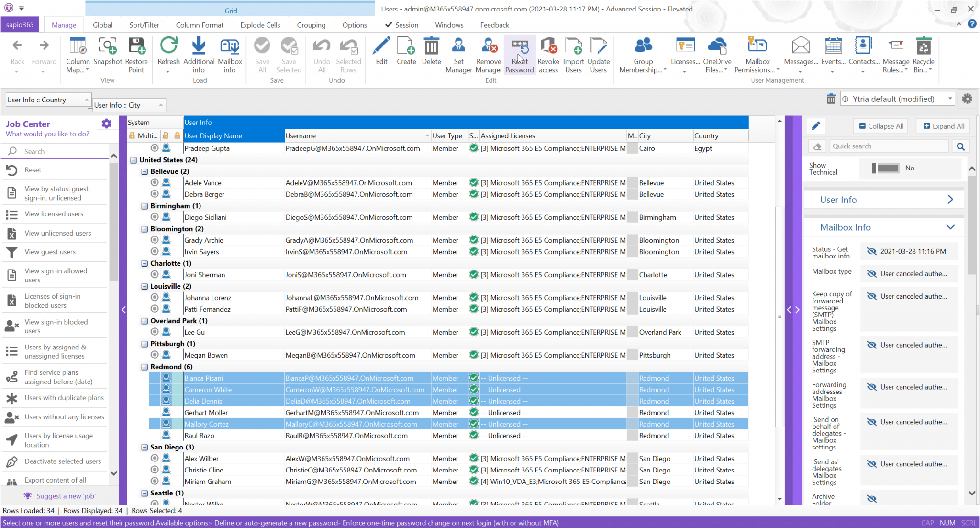Click the padlock on the Multi column header
Image resolution: width=980 pixels, height=528 pixels.
132,135
